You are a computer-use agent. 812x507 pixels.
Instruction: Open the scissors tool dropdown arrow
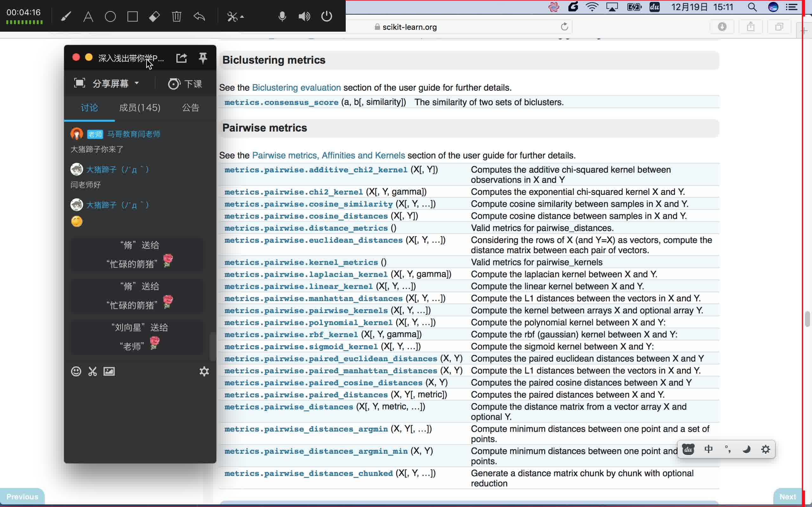pos(242,17)
